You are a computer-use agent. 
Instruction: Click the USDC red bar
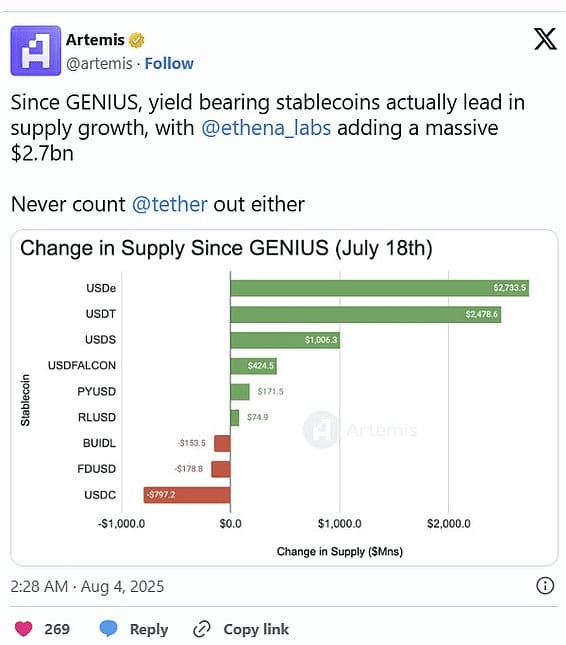[x=187, y=495]
